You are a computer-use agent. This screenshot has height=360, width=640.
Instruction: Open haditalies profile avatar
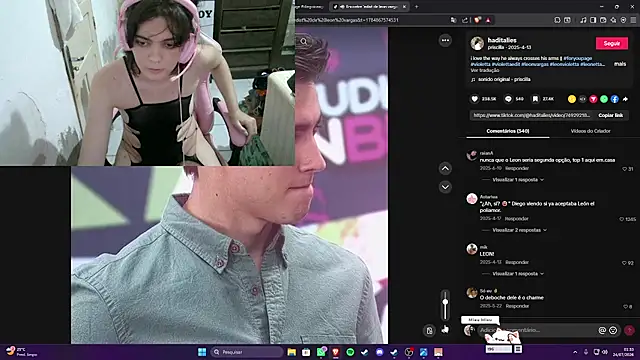click(477, 43)
